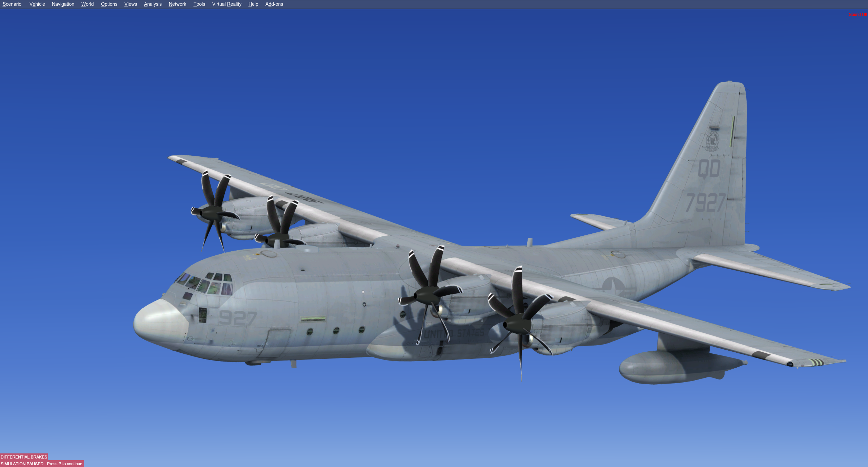868x467 pixels.
Task: Open the Scenario menu
Action: coord(12,4)
